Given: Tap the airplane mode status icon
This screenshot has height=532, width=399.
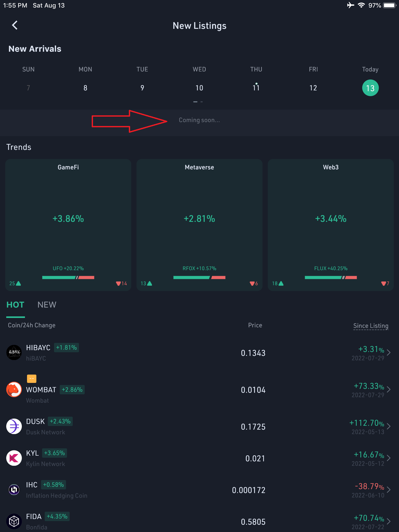Looking at the screenshot, I should (x=351, y=5).
